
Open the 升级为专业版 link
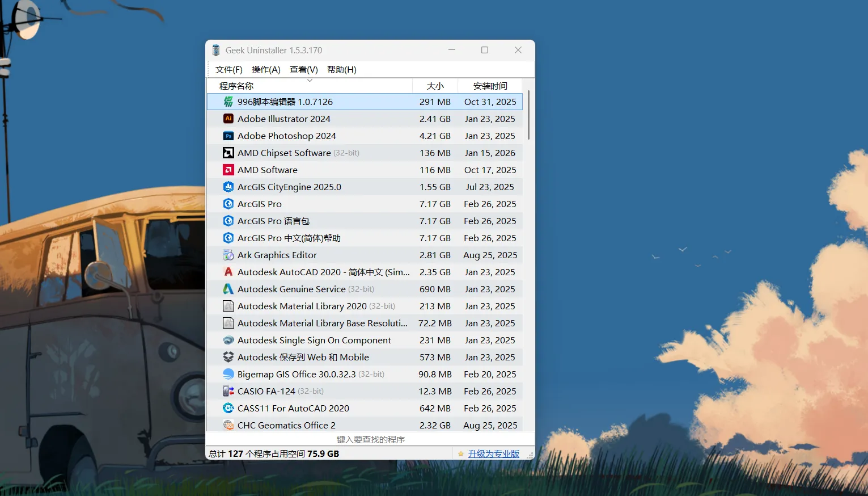tap(493, 454)
